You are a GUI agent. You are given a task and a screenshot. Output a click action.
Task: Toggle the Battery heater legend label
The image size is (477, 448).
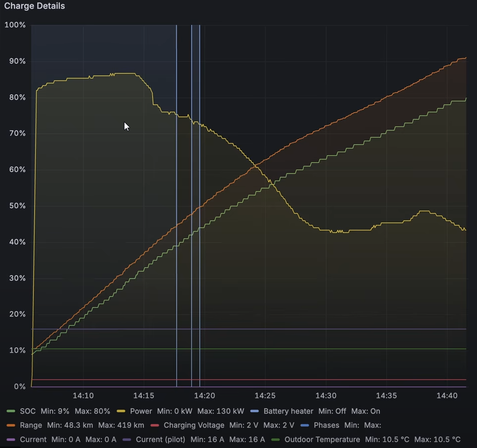click(x=289, y=411)
